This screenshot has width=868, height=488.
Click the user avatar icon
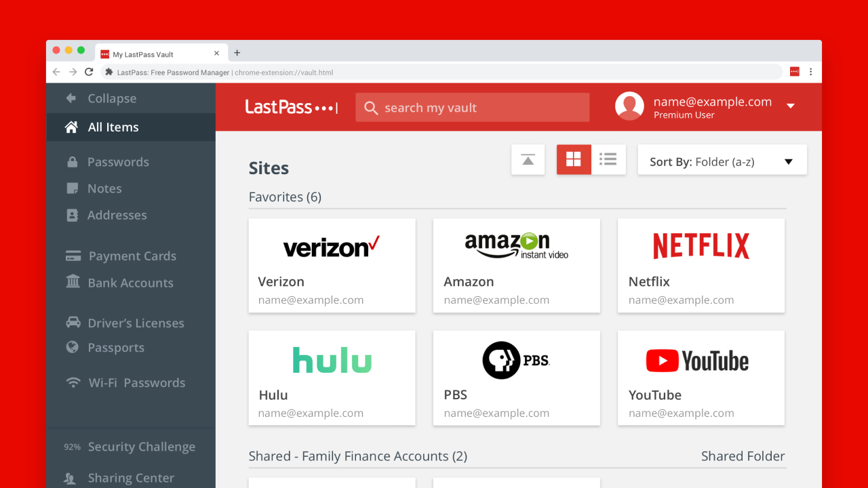point(629,106)
